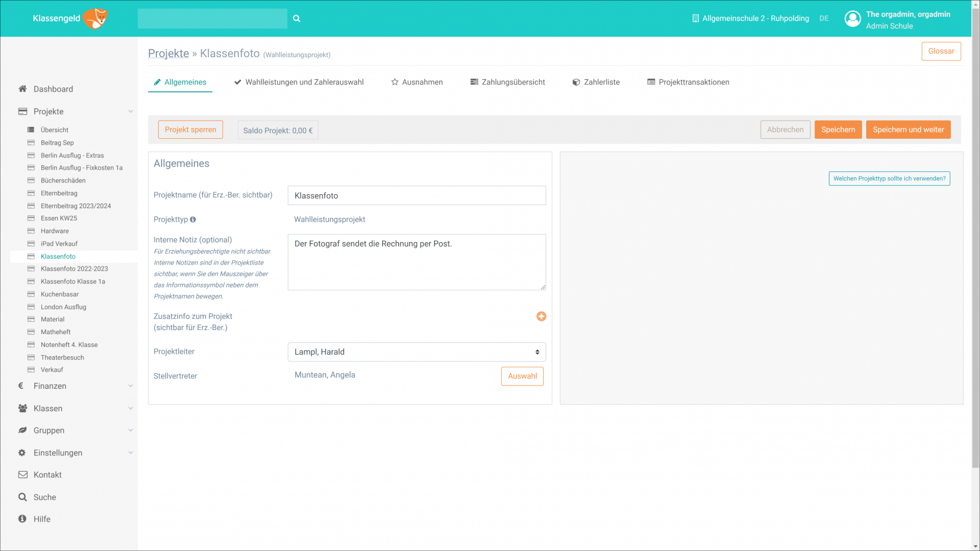This screenshot has height=551, width=980.
Task: Click the resize handle of Interne Notiz
Action: (x=542, y=287)
